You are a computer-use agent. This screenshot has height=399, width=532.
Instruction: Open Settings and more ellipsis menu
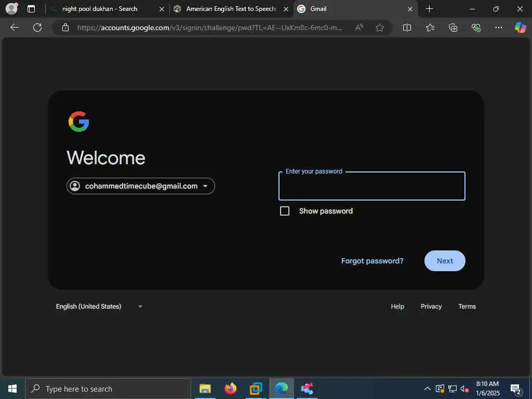point(498,28)
